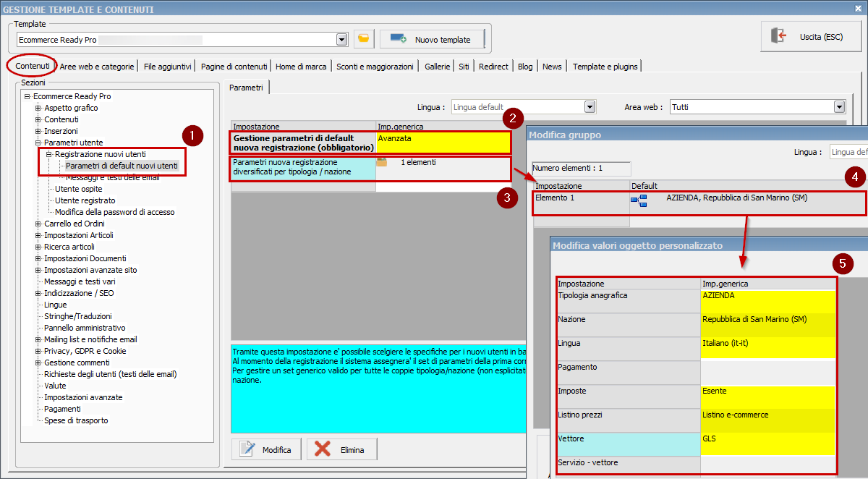
Task: Select the Gestione commenti tree item
Action: coord(77,363)
